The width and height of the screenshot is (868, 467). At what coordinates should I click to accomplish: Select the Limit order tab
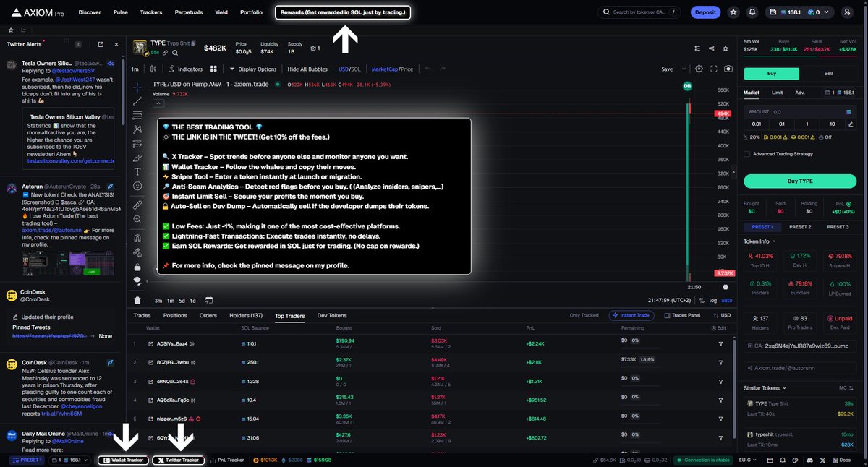click(x=777, y=93)
